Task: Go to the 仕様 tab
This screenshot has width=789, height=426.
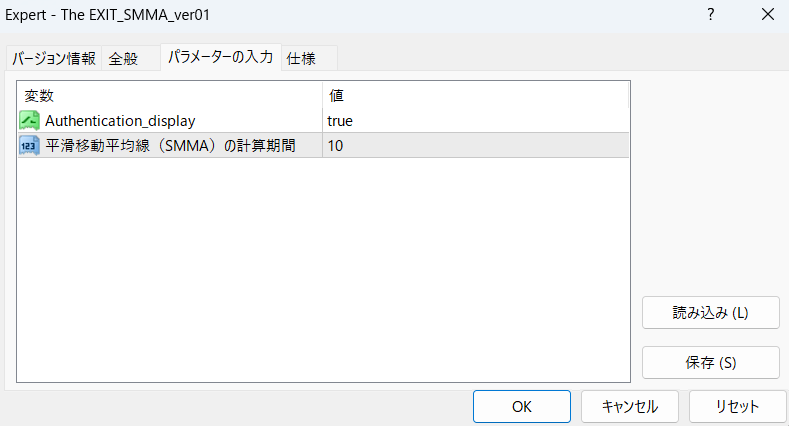Action: pyautogui.click(x=301, y=59)
